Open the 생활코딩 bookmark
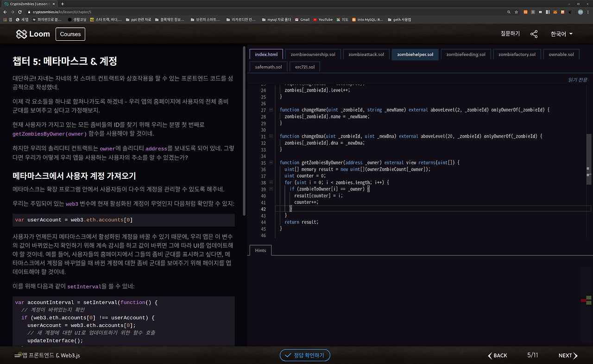Screen dimensions: 593x364 (76, 19)
